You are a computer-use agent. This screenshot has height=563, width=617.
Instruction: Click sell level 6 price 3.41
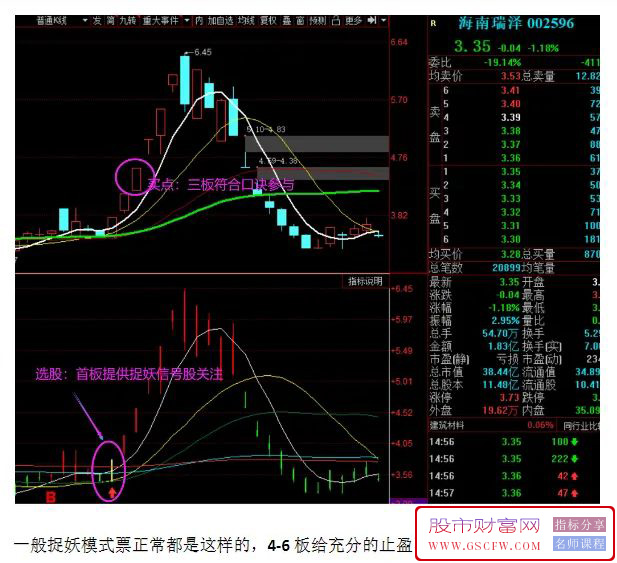pyautogui.click(x=511, y=90)
